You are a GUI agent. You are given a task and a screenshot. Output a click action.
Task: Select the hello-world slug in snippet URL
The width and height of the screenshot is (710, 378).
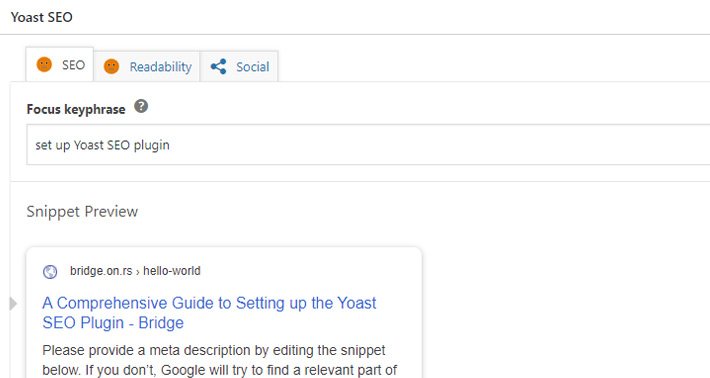click(172, 271)
